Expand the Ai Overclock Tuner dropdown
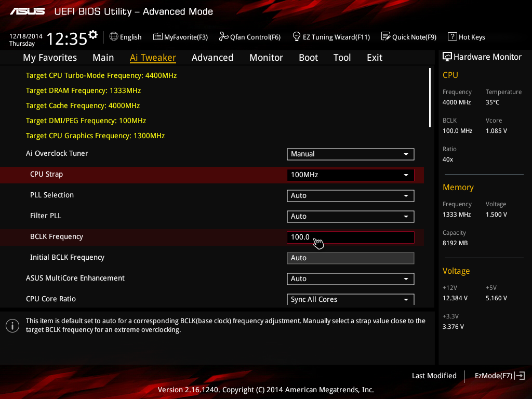The image size is (532, 399). [351, 154]
